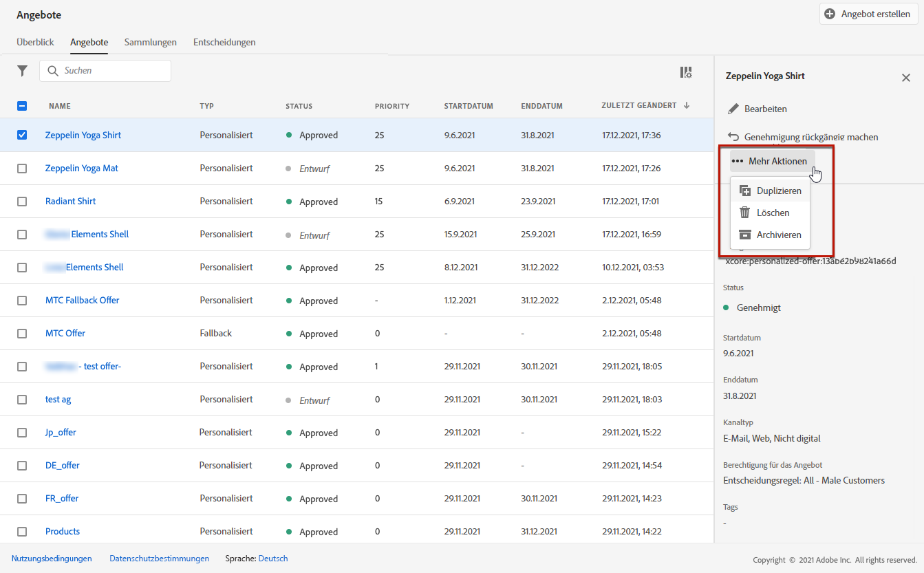Screen dimensions: 924x573
Task: Collapse the Mehr Aktionen dropdown
Action: (x=772, y=161)
